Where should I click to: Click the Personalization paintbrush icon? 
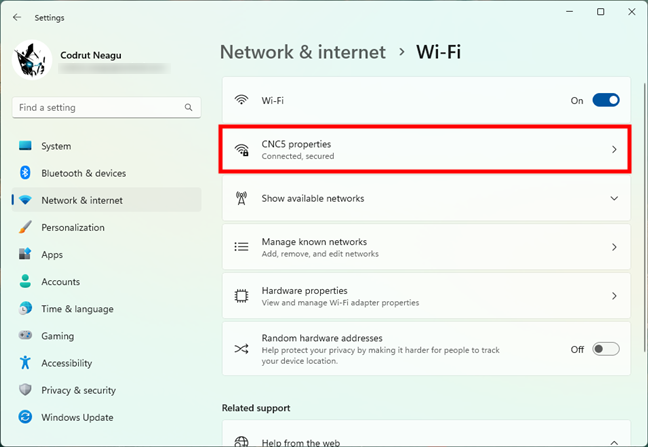click(x=26, y=227)
